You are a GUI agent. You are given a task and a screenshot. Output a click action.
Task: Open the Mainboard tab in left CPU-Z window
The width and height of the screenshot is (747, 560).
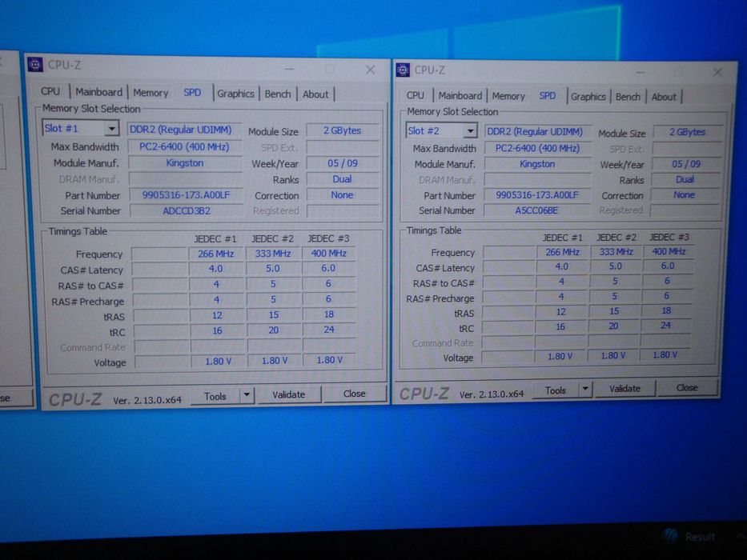(98, 92)
